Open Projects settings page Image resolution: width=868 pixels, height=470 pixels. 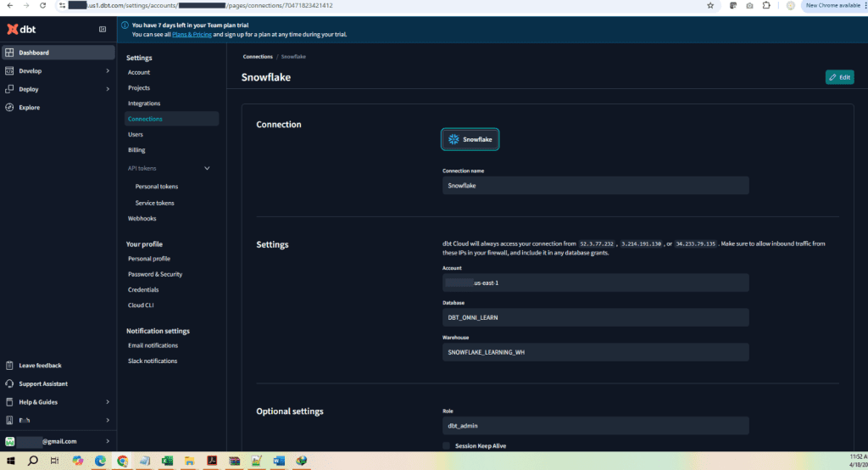pyautogui.click(x=139, y=88)
